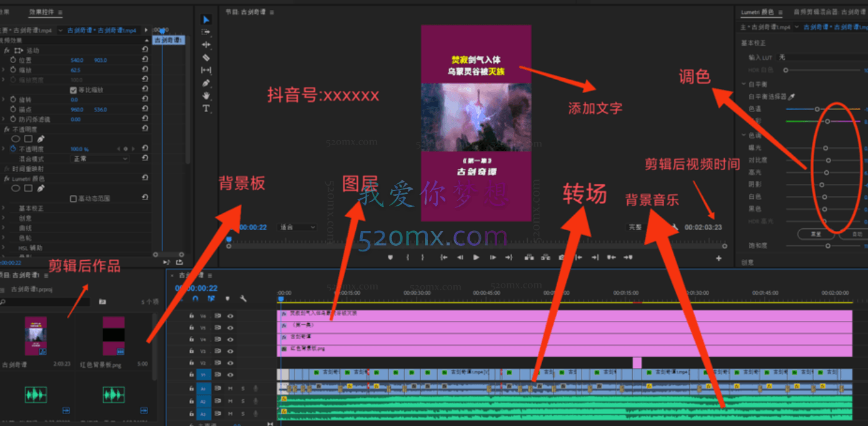Mute audio track A1 with the M button
This screenshot has width=868, height=426.
tap(230, 388)
